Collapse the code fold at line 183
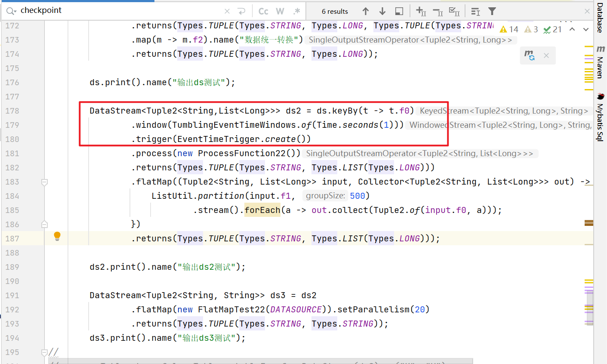This screenshot has height=364, width=607. coord(44,182)
